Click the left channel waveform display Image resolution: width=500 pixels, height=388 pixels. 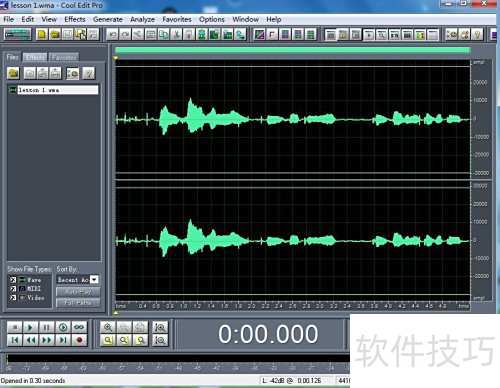[x=292, y=119]
